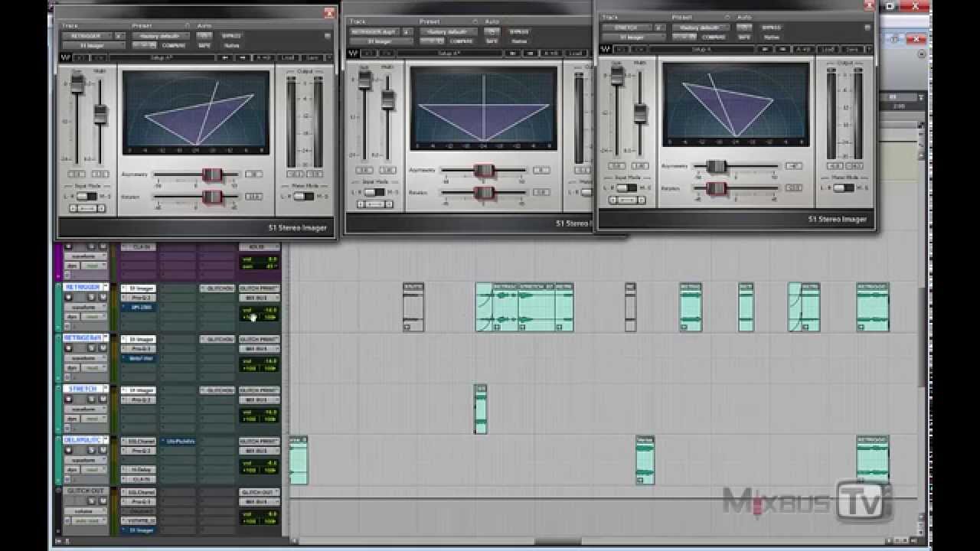Flip Phase Mode switch in RETRIGGER plugin
The image size is (980, 551).
click(304, 197)
